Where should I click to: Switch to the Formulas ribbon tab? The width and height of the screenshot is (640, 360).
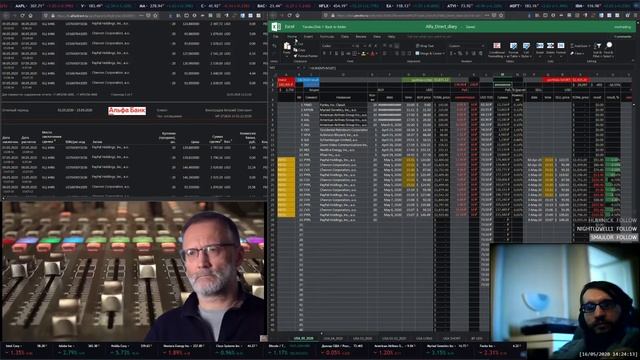[x=327, y=37]
